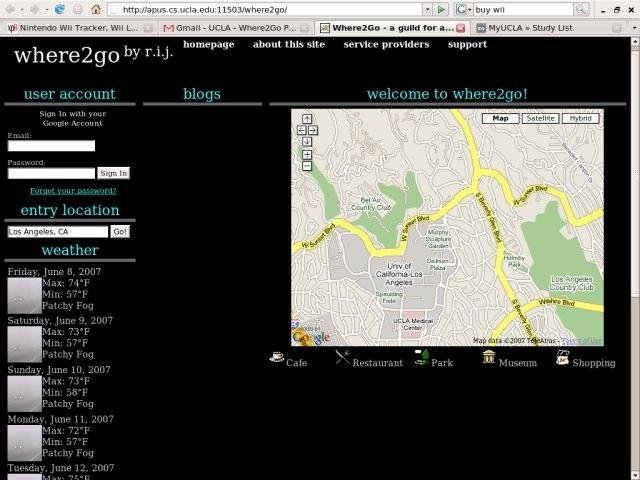
Task: Click the Restaurant fork and knife icon
Action: click(342, 358)
